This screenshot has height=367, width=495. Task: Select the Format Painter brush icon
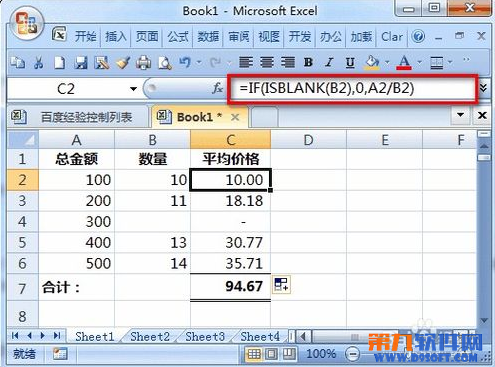pos(123,62)
